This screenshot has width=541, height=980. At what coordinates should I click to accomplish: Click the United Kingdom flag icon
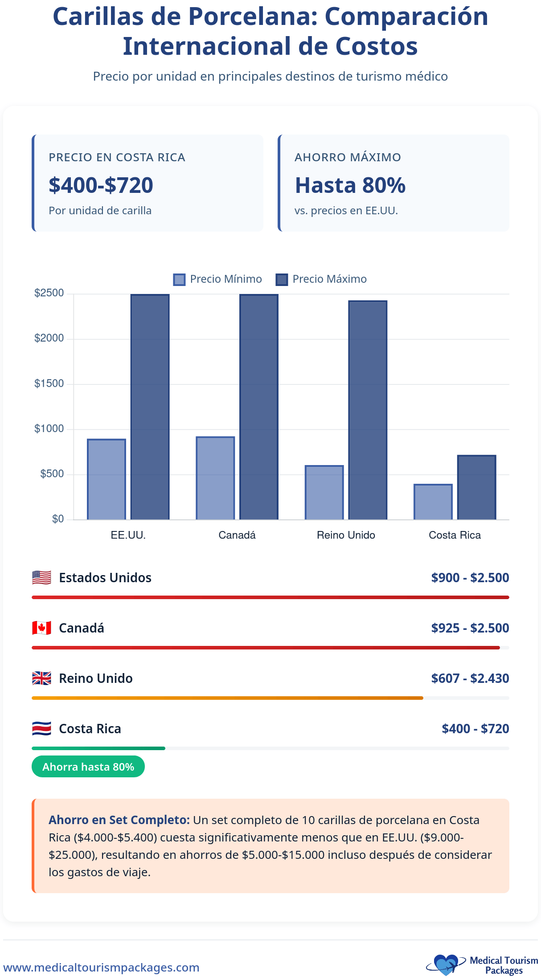(x=41, y=678)
